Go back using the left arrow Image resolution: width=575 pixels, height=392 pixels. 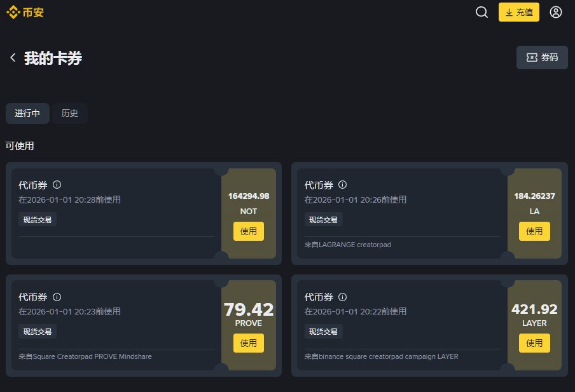[x=12, y=58]
